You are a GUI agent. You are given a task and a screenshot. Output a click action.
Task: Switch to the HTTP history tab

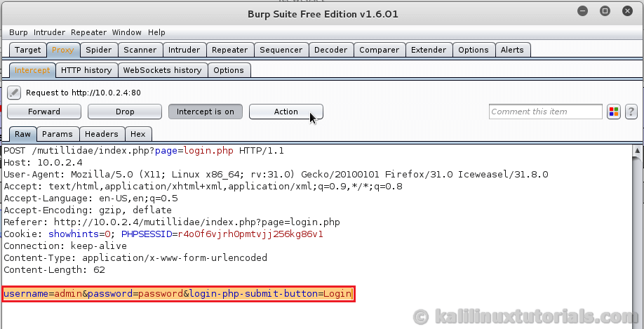[86, 70]
